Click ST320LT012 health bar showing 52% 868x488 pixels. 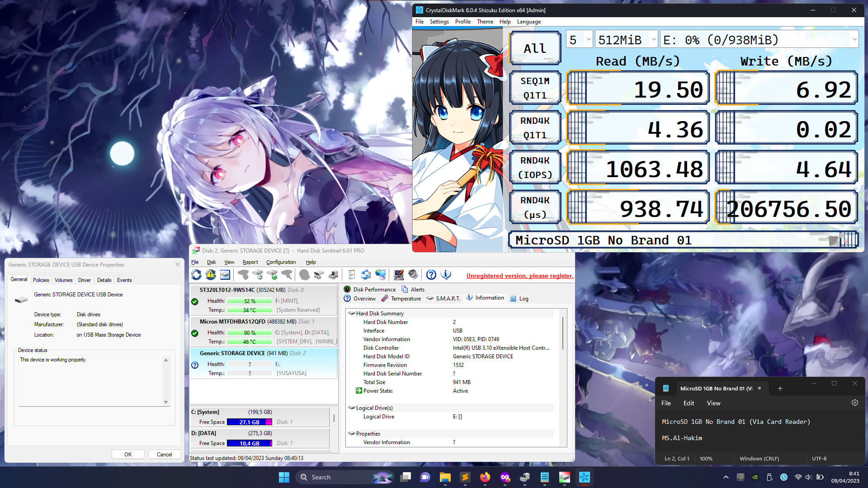[x=250, y=301]
